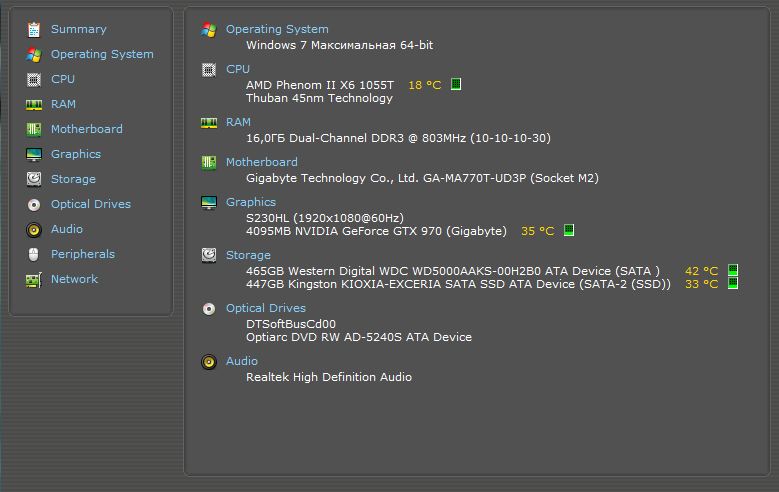The image size is (779, 492).
Task: Click the CPU heading link in main panel
Action: (x=238, y=69)
